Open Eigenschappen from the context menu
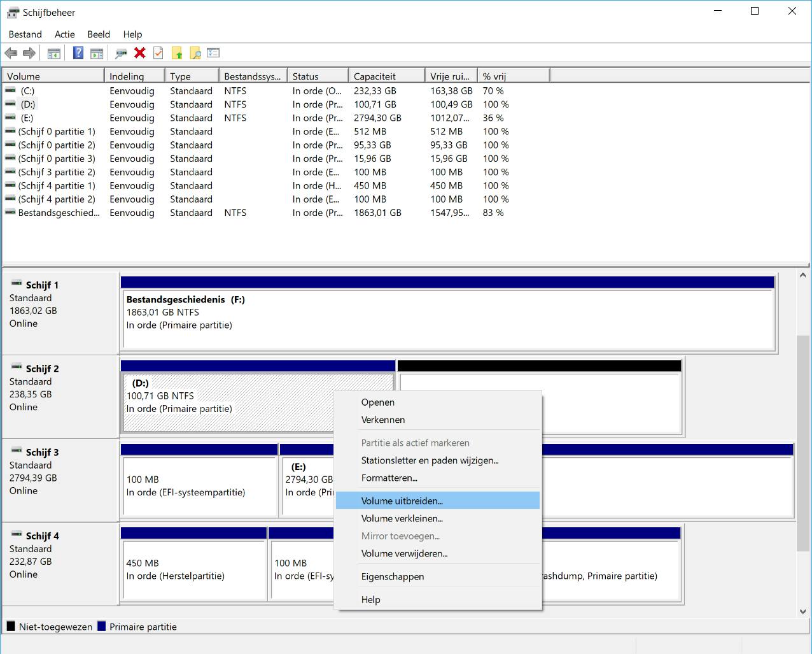 (x=392, y=576)
